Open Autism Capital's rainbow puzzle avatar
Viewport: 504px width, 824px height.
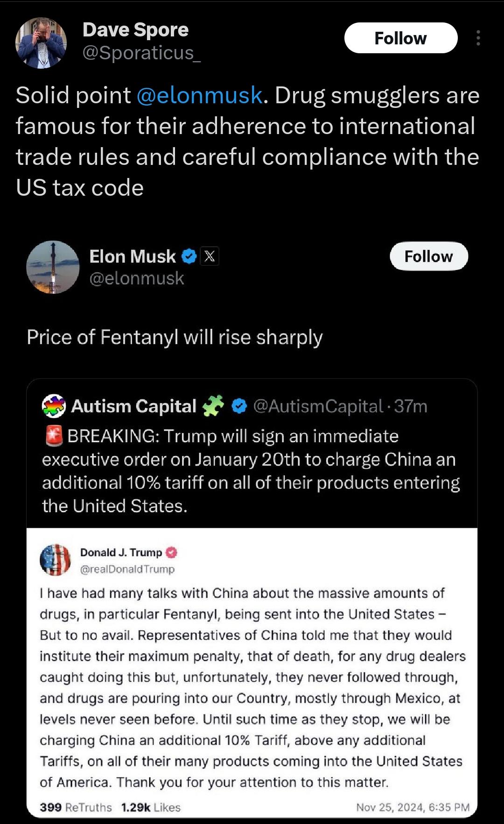pos(54,405)
